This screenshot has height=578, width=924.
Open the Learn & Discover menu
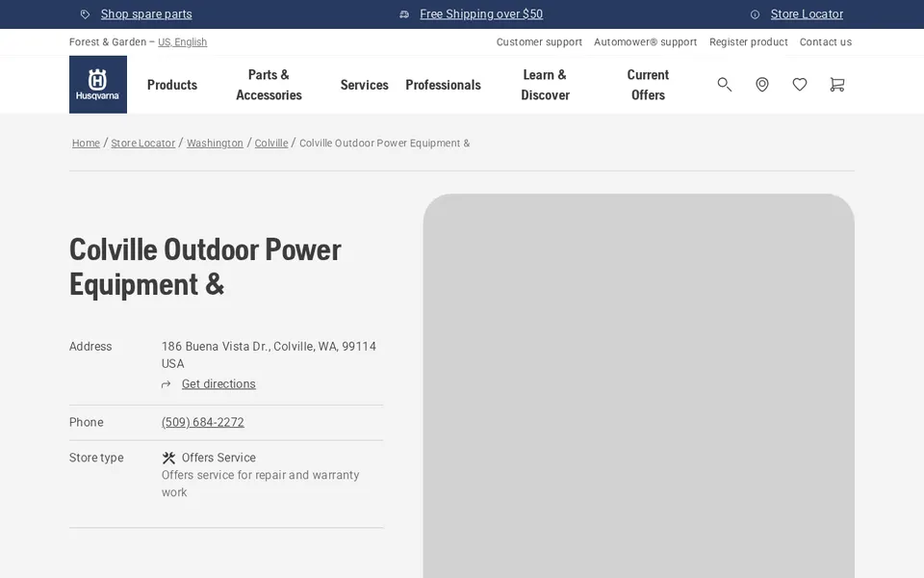pos(545,85)
